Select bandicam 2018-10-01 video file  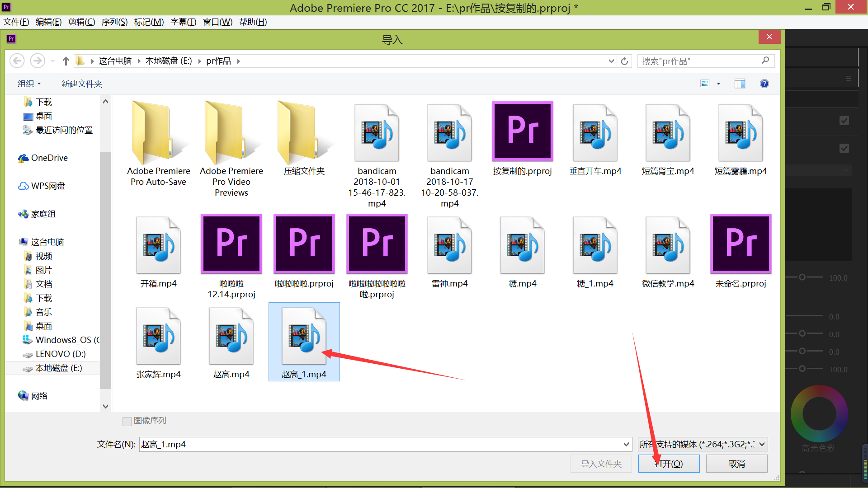click(x=377, y=133)
